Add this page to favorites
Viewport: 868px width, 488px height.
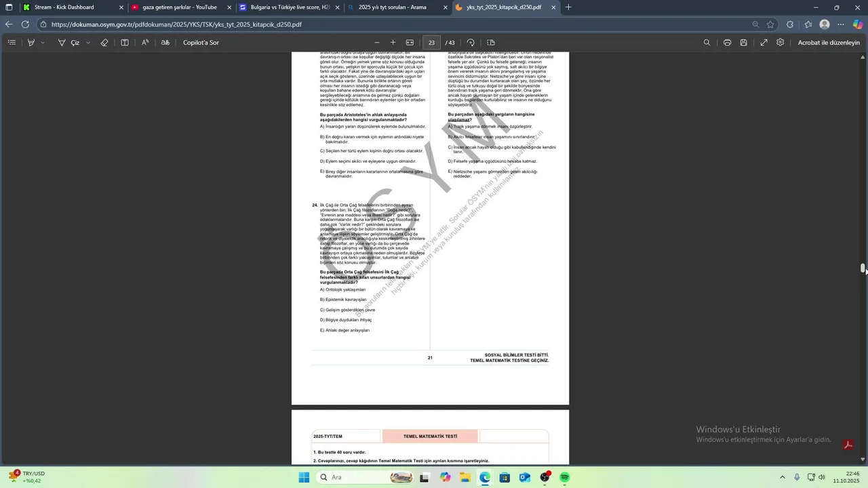(x=771, y=24)
